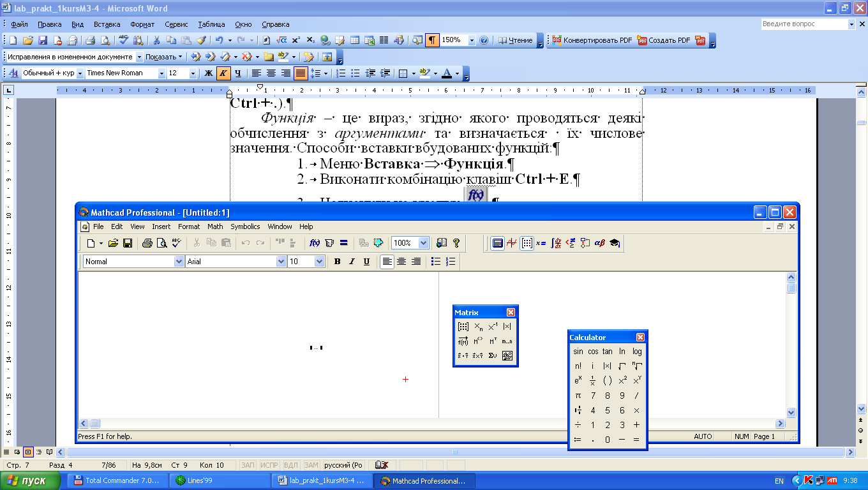
Task: Click the Чтение button in Word toolbar
Action: click(515, 40)
